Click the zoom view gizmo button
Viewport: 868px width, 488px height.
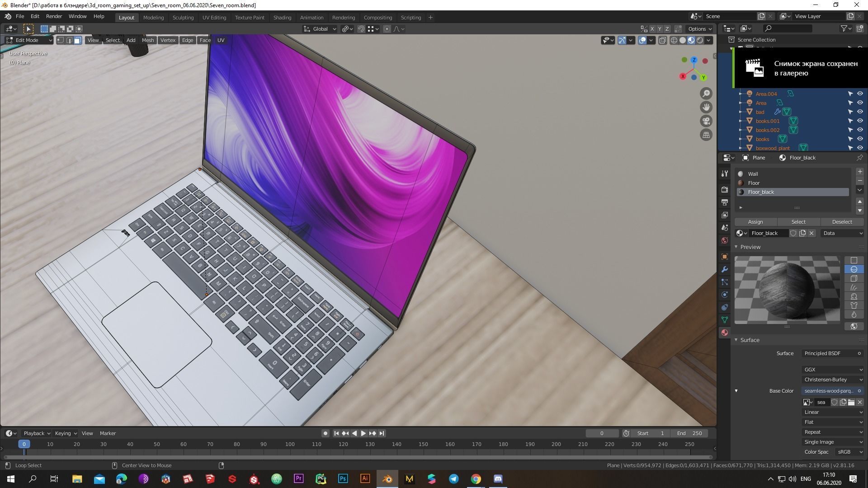(x=706, y=94)
